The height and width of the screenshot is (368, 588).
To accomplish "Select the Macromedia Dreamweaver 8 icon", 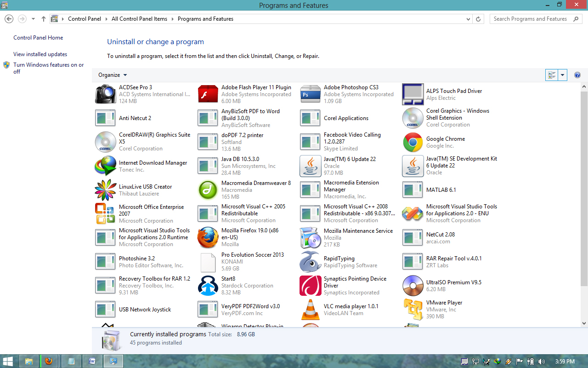I will [208, 190].
